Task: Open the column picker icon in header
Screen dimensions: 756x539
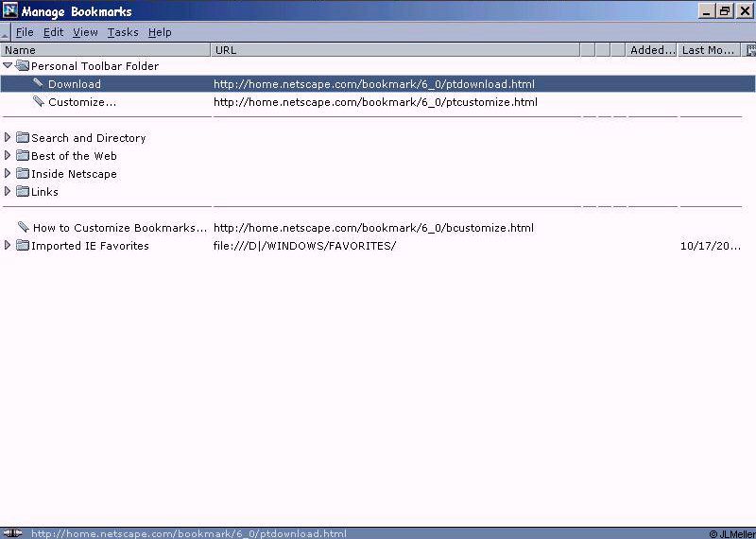Action: (x=750, y=50)
